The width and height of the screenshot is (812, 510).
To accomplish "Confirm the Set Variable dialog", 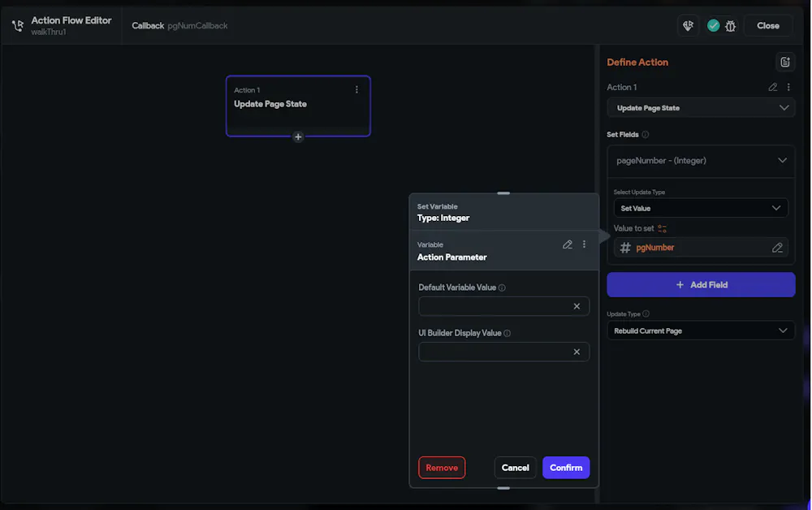I will click(x=565, y=468).
